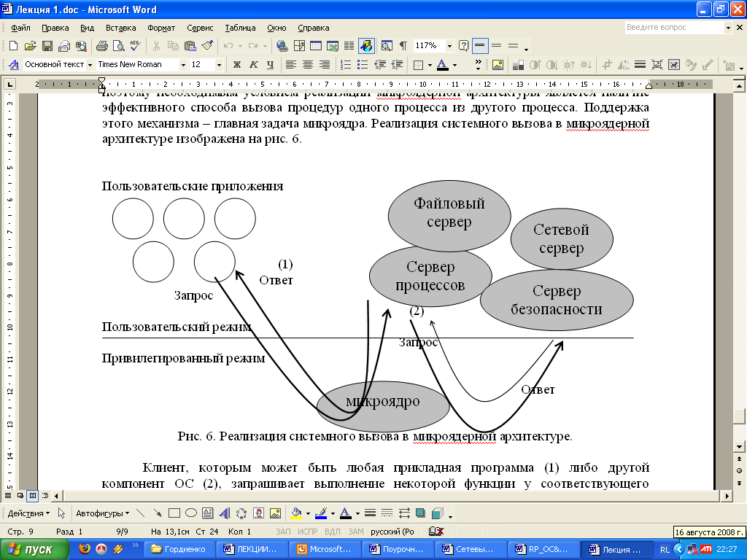
Task: Expand the style dropdown Основной текст
Action: pyautogui.click(x=90, y=64)
